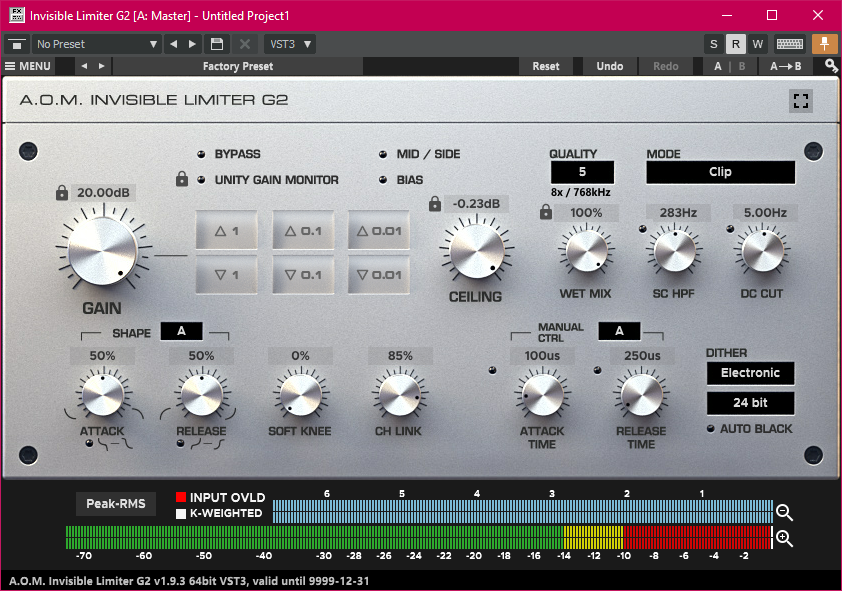Decrease gain by 0.01 dB button
The image size is (842, 591).
tap(379, 275)
